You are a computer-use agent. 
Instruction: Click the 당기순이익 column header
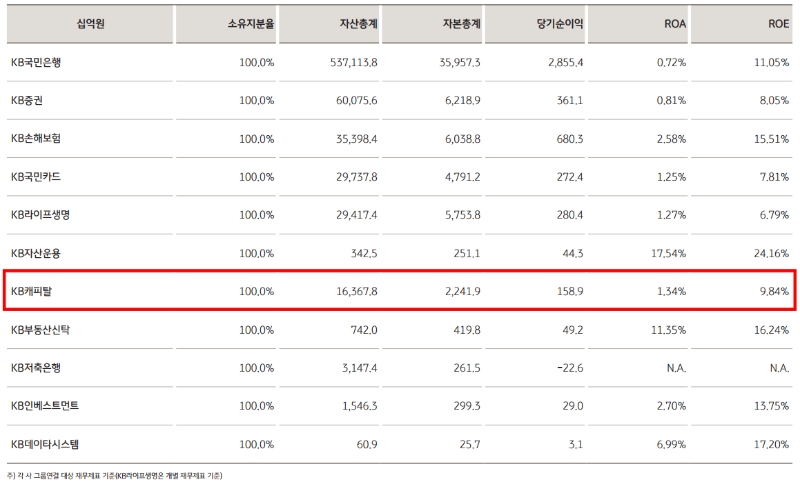click(556, 24)
